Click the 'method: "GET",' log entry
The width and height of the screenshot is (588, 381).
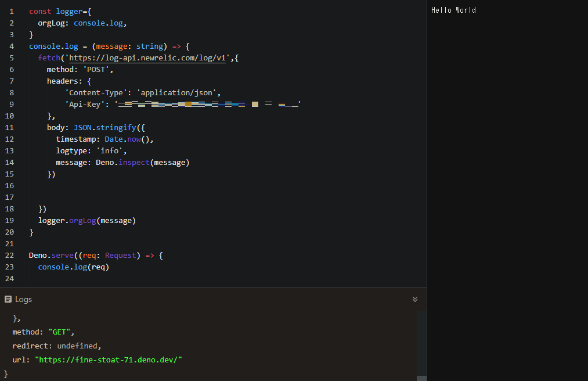43,332
